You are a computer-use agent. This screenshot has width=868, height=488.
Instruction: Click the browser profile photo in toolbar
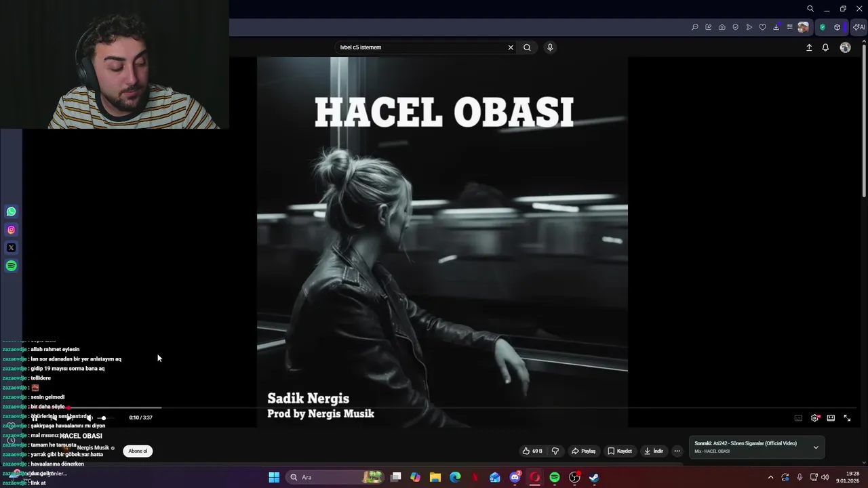coord(804,27)
